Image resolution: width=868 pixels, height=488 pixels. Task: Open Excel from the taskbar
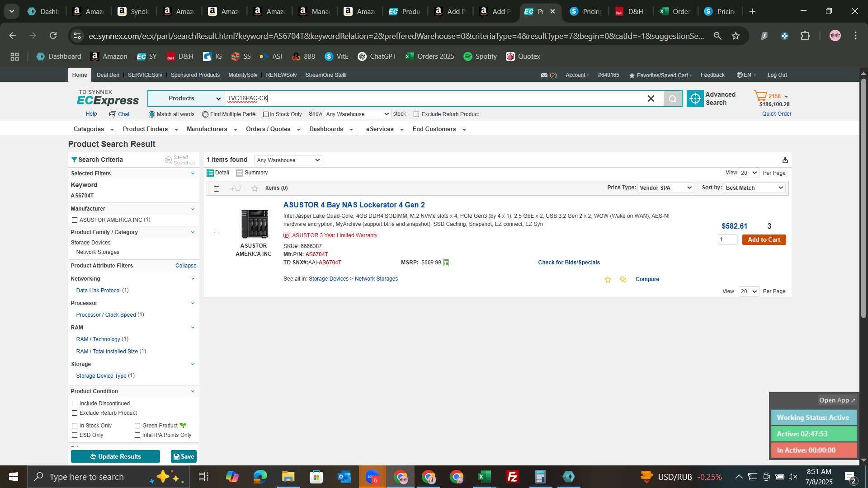484,477
